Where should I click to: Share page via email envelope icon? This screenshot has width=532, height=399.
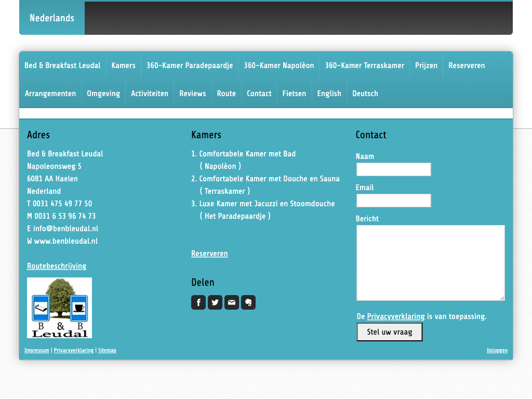pyautogui.click(x=232, y=302)
